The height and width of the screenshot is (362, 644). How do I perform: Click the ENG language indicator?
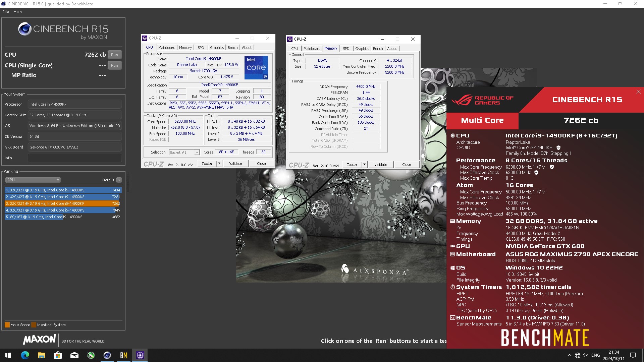click(x=596, y=355)
